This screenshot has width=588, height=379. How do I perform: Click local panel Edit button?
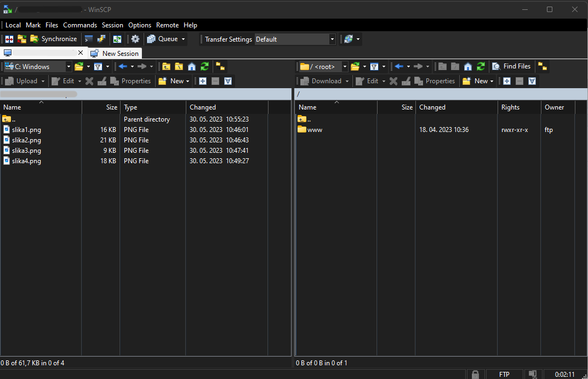(63, 81)
